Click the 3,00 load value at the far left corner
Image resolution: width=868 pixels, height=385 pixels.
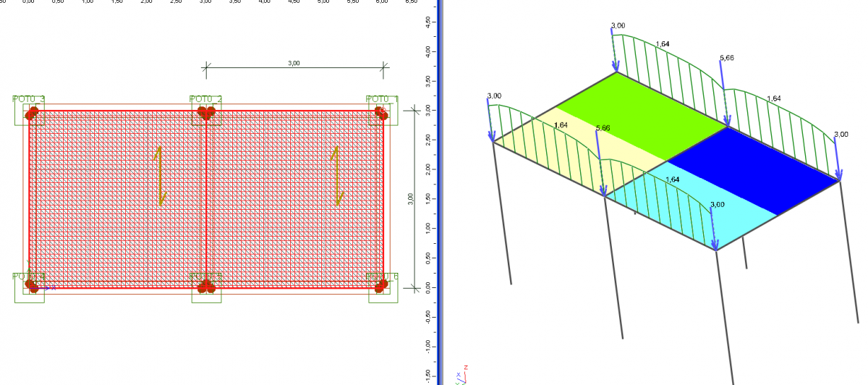coord(494,96)
